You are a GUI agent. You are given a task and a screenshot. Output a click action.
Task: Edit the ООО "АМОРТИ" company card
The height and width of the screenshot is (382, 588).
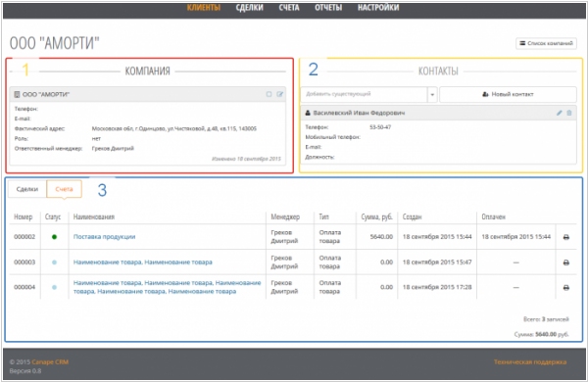(279, 94)
